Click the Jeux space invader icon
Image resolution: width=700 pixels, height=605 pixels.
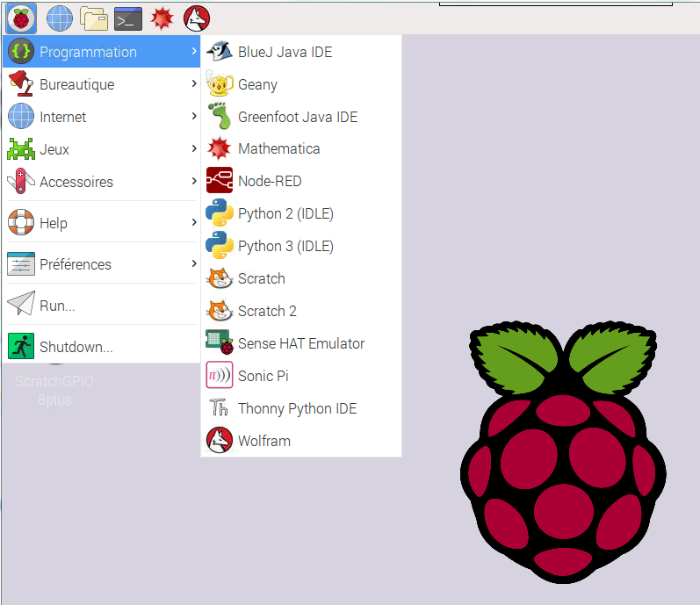tap(21, 149)
